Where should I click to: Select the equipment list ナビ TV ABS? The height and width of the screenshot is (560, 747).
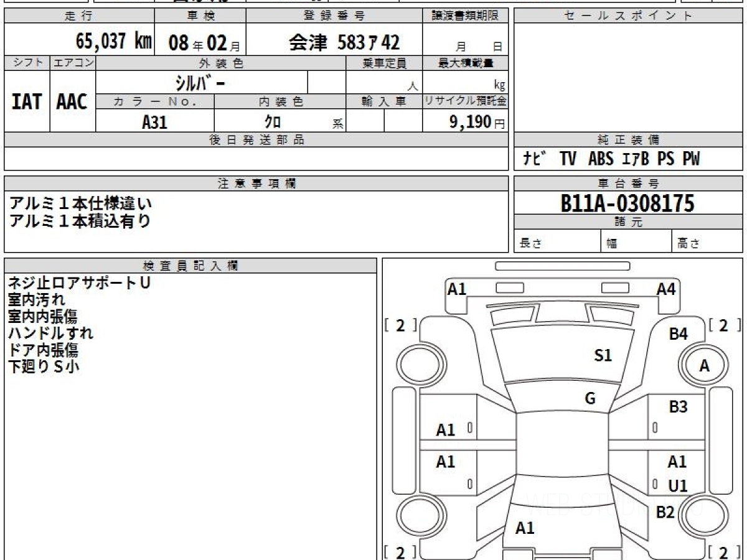pos(611,159)
